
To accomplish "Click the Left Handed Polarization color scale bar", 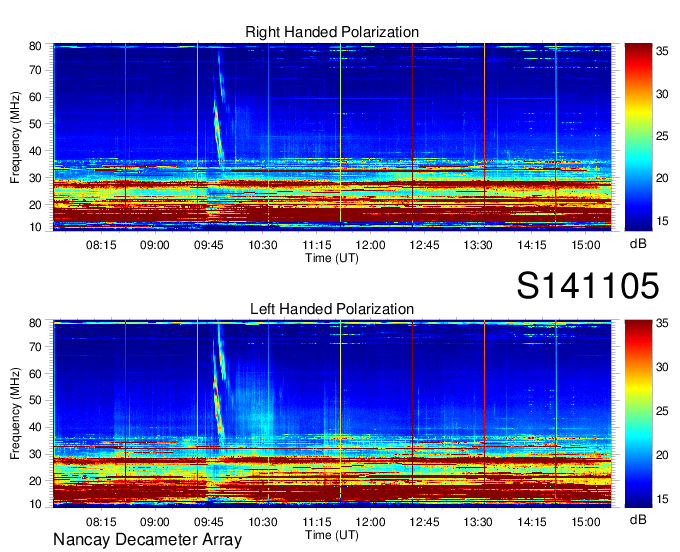I will (x=638, y=414).
